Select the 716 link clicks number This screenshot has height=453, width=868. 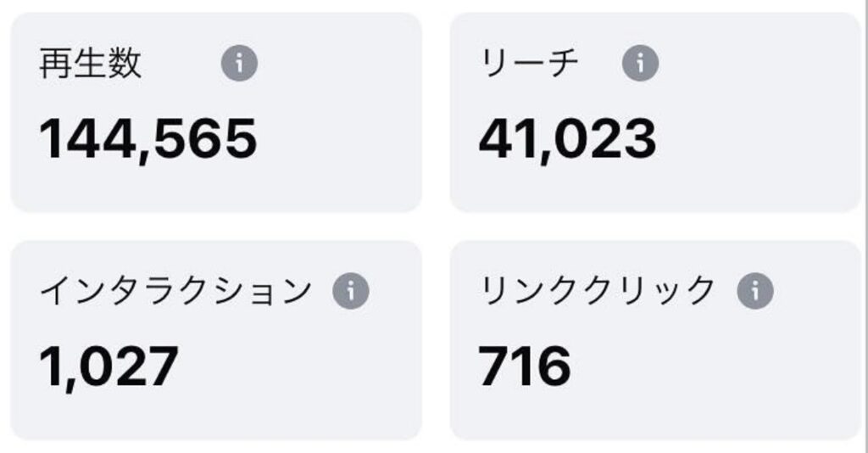pos(525,366)
